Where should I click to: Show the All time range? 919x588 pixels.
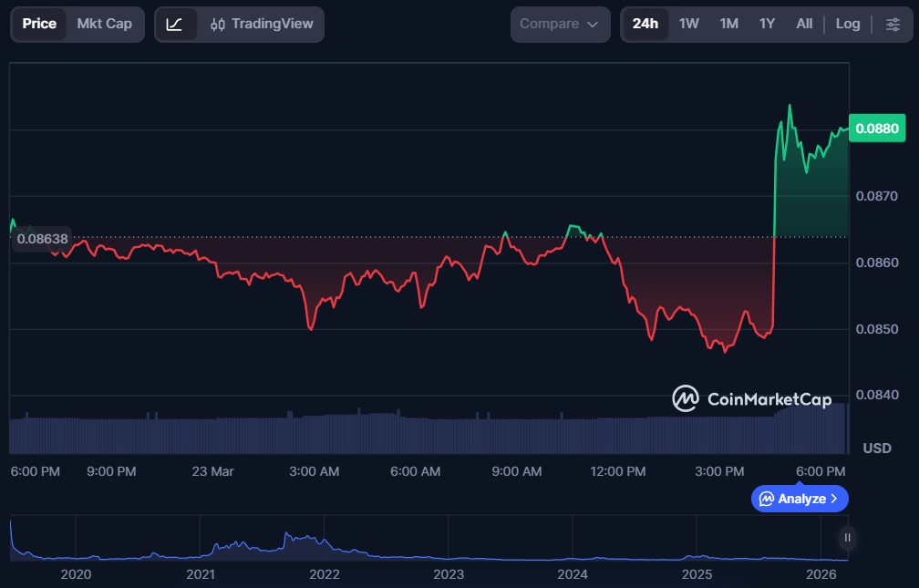tap(804, 25)
